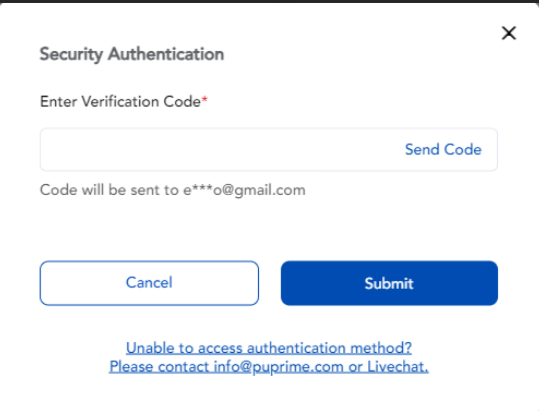The width and height of the screenshot is (539, 412).
Task: Click the red required asterisk
Action: point(205,100)
